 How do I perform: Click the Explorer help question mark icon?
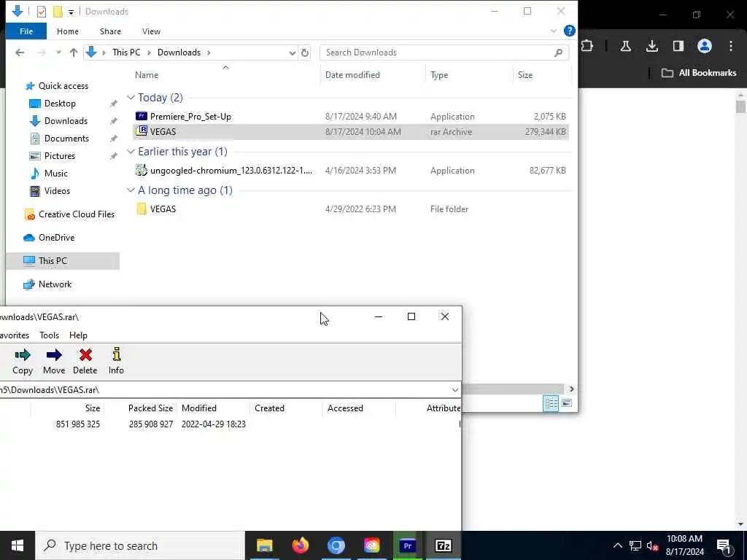click(569, 31)
